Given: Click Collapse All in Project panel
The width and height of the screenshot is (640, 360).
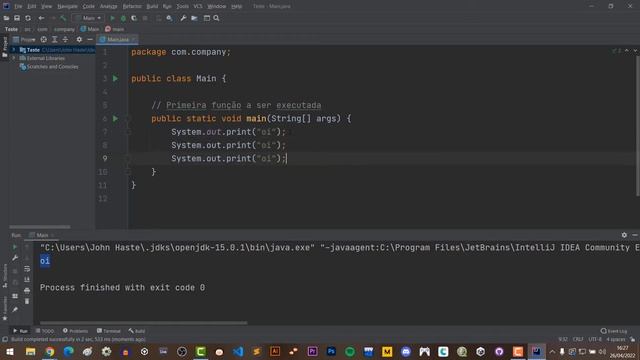Looking at the screenshot, I should pyautogui.click(x=65, y=40).
